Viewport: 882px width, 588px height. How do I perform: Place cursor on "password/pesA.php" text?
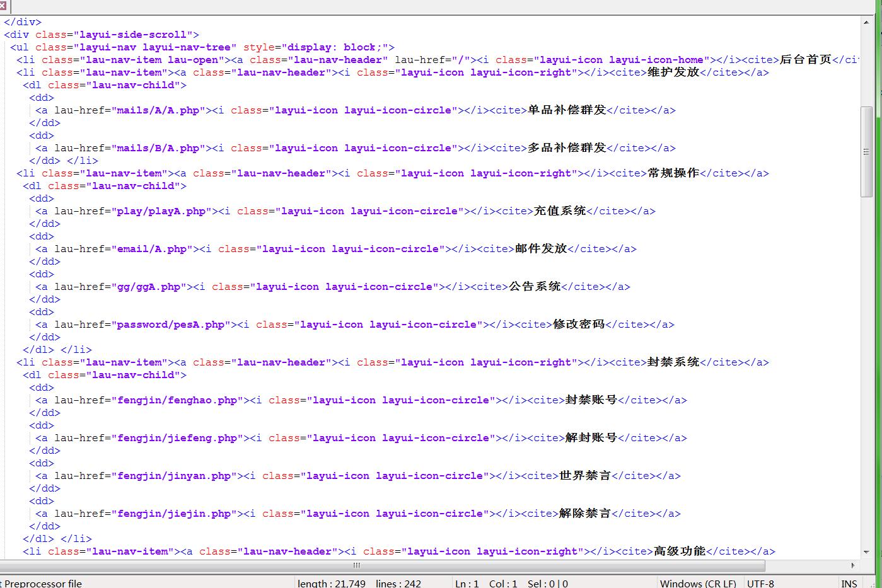pyautogui.click(x=171, y=325)
